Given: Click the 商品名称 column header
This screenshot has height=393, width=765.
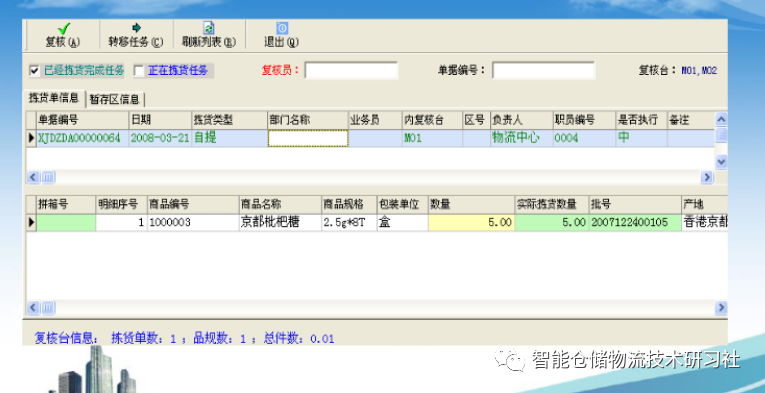Looking at the screenshot, I should point(280,204).
